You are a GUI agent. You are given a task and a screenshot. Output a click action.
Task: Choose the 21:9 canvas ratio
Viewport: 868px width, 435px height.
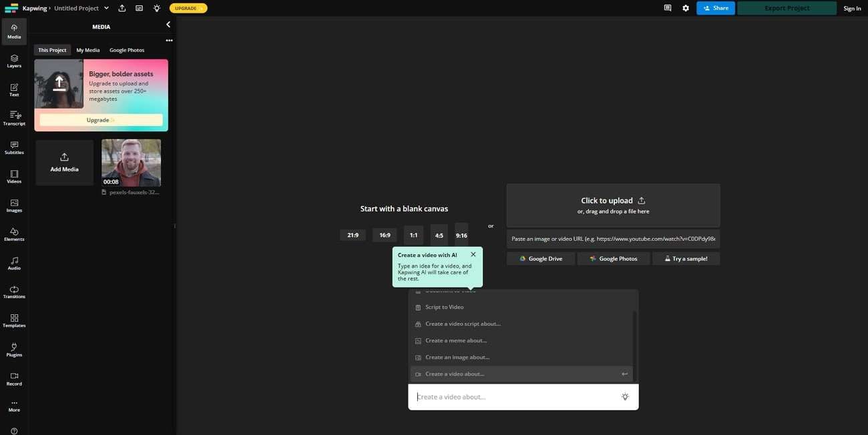(x=353, y=235)
